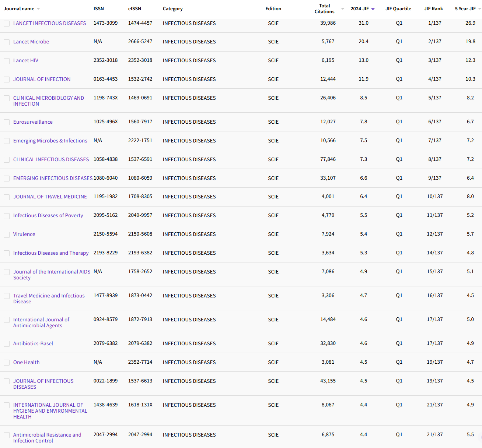Open the JOURNAL OF INFECTION journal page

(42, 79)
